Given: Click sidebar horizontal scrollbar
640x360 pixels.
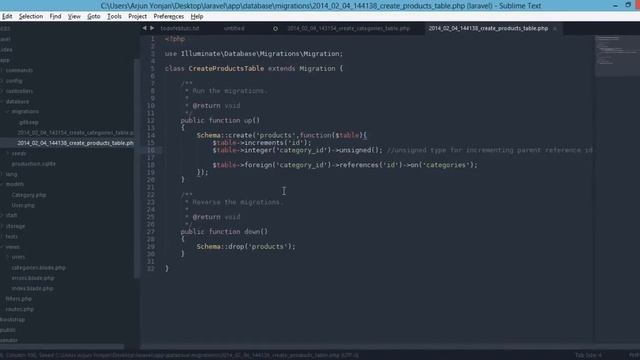Looking at the screenshot, I should [x=62, y=347].
